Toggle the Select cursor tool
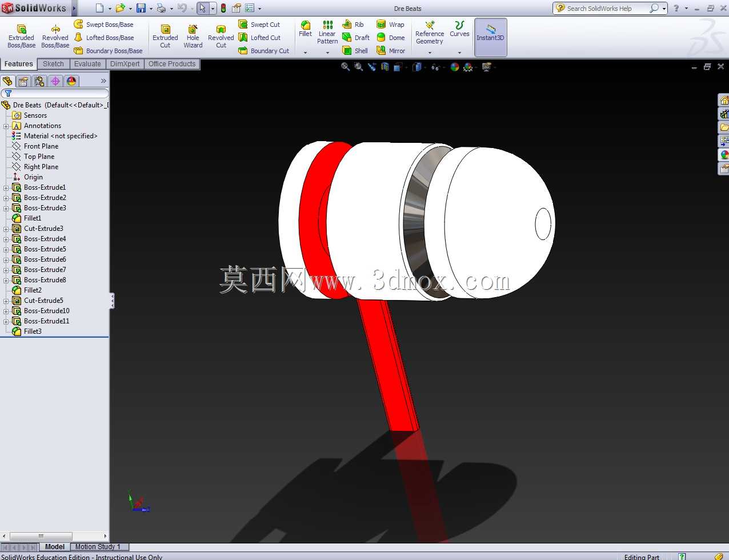Screen dimensions: 729x560 pos(202,8)
